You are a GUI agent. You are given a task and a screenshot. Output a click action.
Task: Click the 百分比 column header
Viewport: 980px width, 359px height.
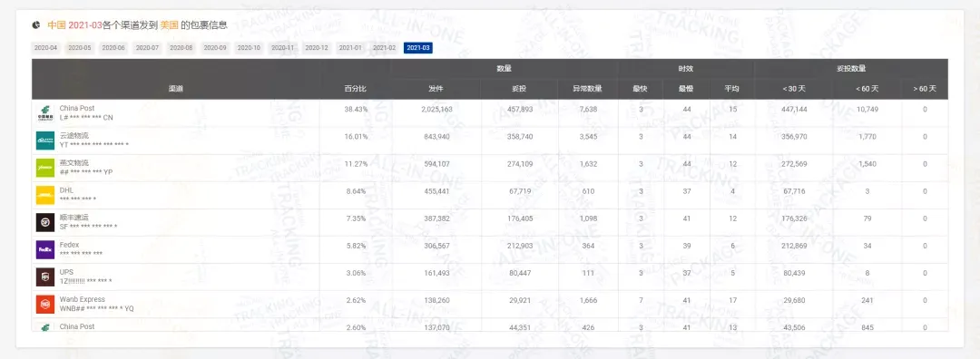tap(355, 89)
